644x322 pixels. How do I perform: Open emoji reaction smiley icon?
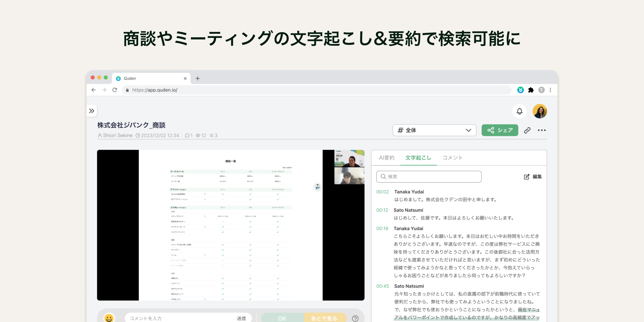point(109,318)
